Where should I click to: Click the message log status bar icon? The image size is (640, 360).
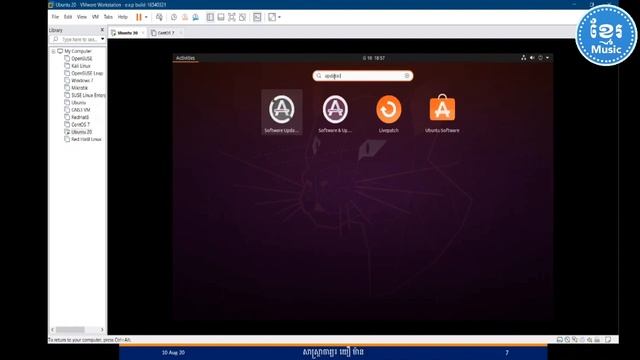(x=608, y=340)
